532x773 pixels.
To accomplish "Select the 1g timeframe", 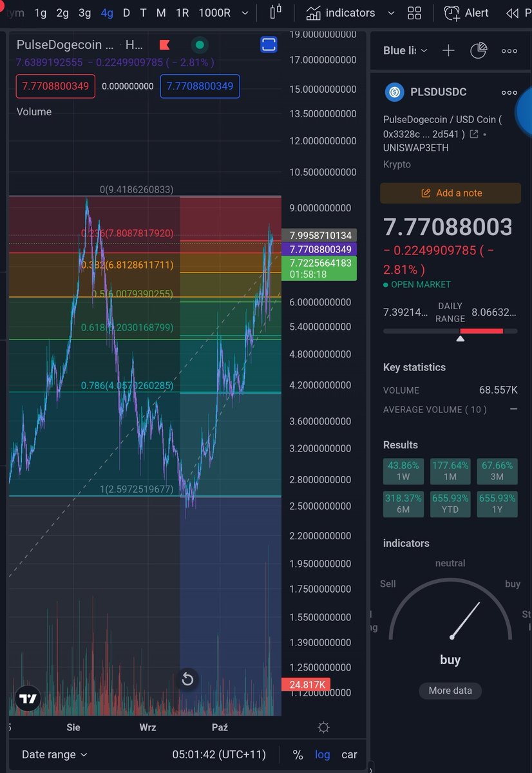I will 40,13.
